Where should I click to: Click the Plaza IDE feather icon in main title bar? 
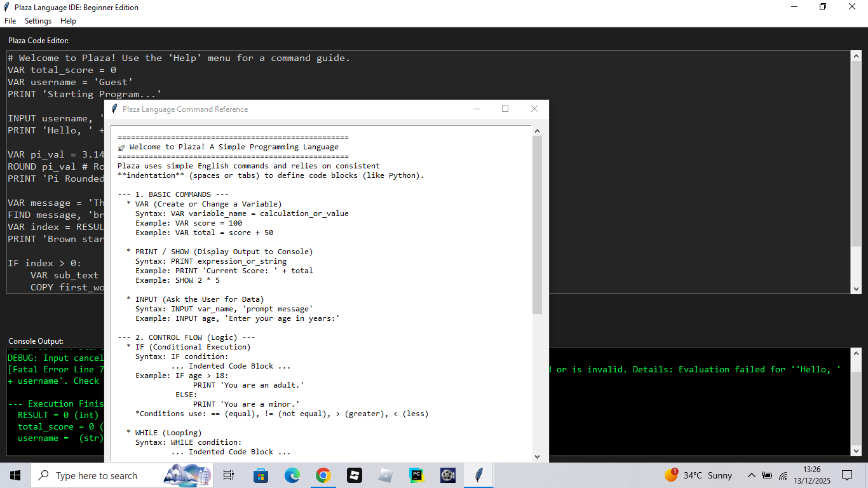click(x=7, y=7)
